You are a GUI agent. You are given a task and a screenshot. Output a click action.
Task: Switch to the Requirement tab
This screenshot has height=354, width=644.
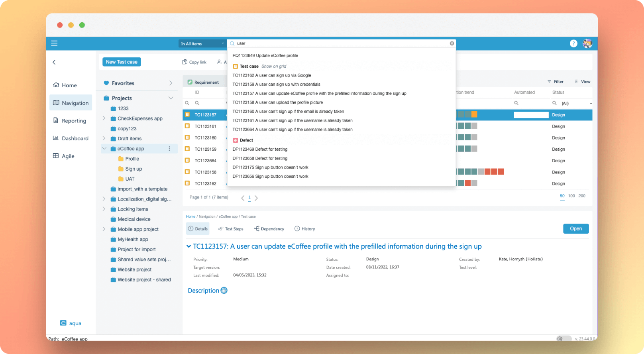tap(203, 82)
